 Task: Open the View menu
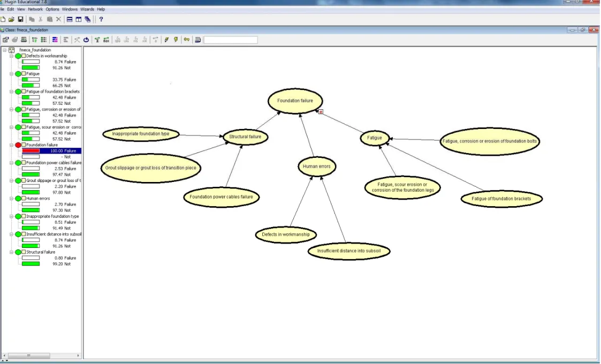[x=21, y=9]
